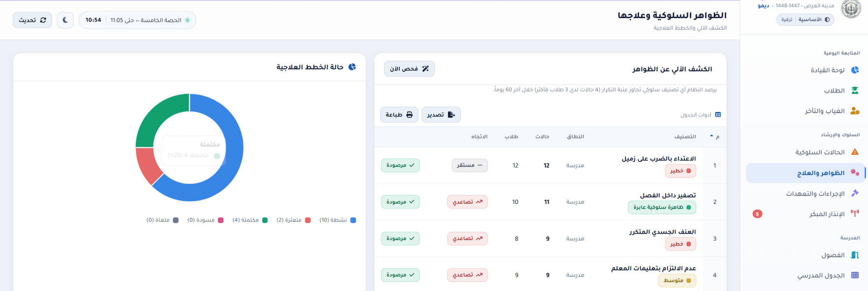Click the early warning signal tower icon
Viewport: 868px width, 291px height.
tap(855, 214)
